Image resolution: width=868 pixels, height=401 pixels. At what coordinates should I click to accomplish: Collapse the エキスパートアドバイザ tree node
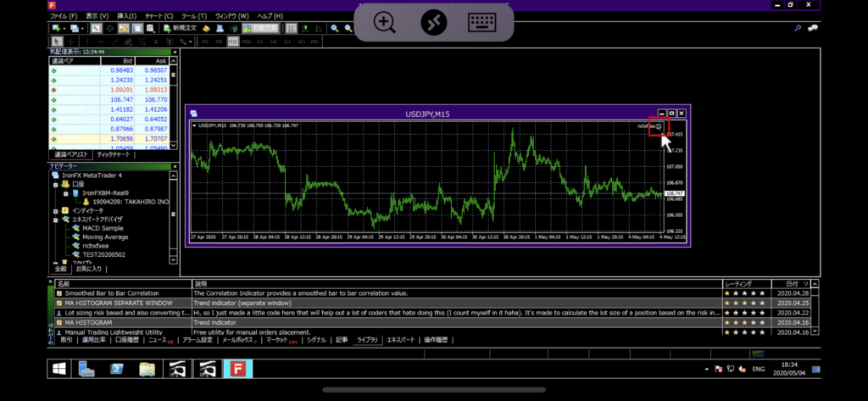[x=55, y=219]
